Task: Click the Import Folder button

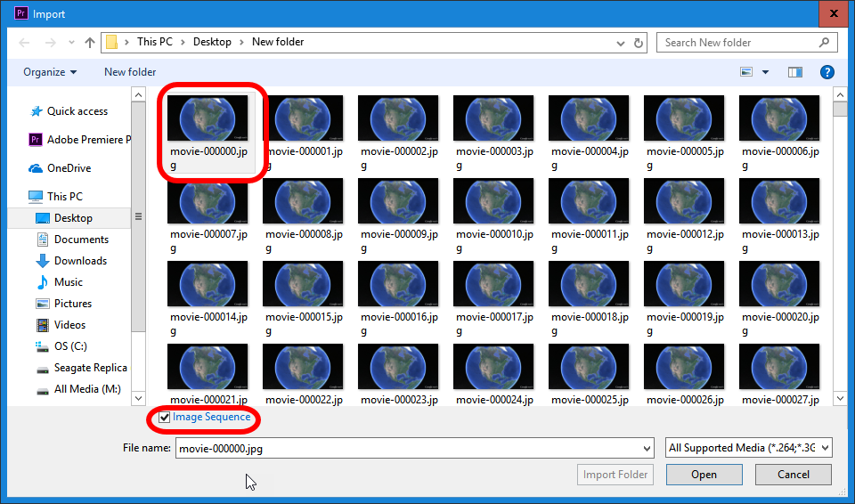Action: pyautogui.click(x=615, y=475)
